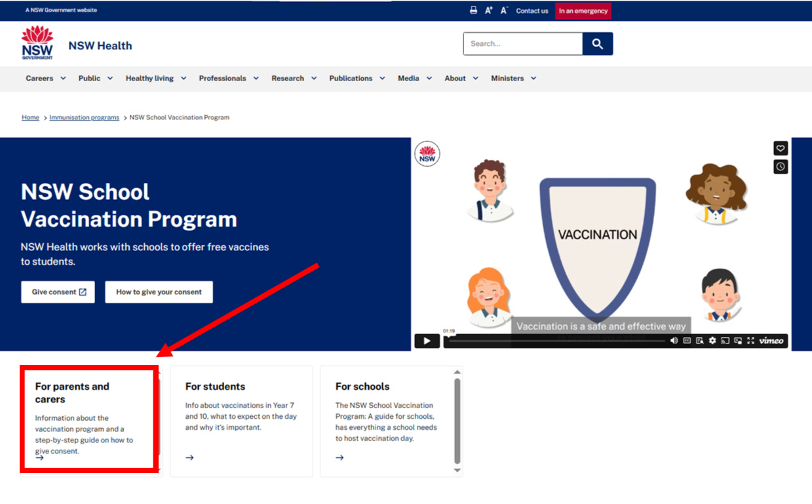Enter fullscreen video mode
Screen dimensions: 812x504
tap(750, 341)
